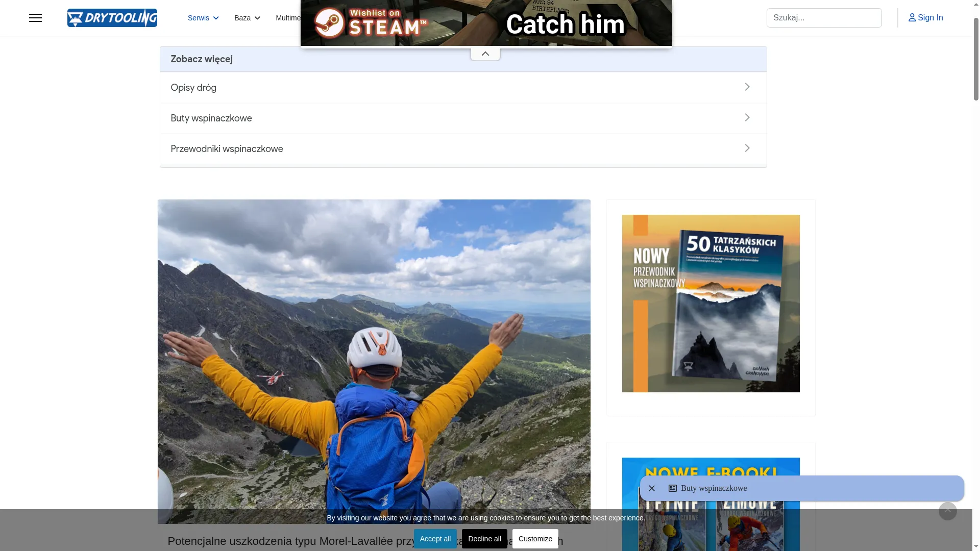Open the Multimedia menu item
This screenshot has height=551, width=980.
(x=288, y=18)
